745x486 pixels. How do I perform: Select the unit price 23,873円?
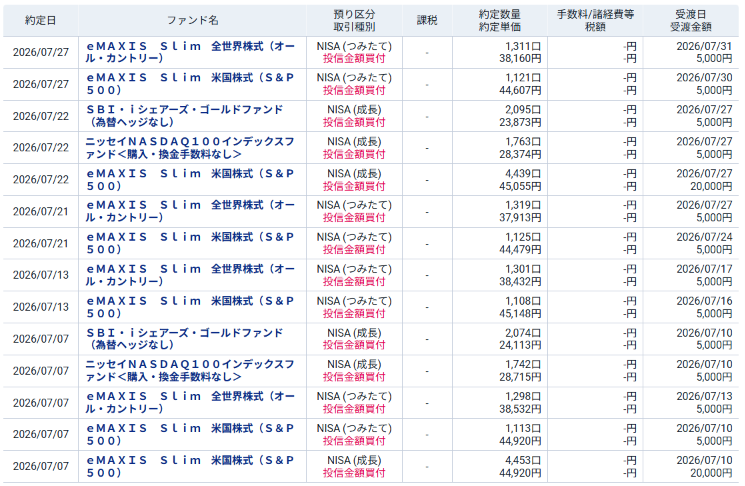(x=520, y=122)
